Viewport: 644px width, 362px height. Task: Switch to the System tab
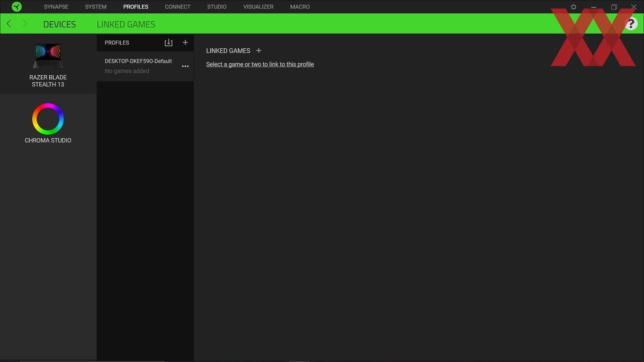pyautogui.click(x=96, y=7)
